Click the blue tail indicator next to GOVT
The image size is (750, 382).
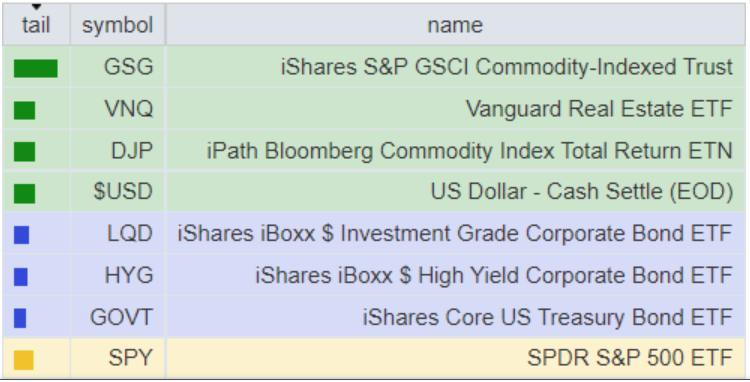click(x=20, y=318)
